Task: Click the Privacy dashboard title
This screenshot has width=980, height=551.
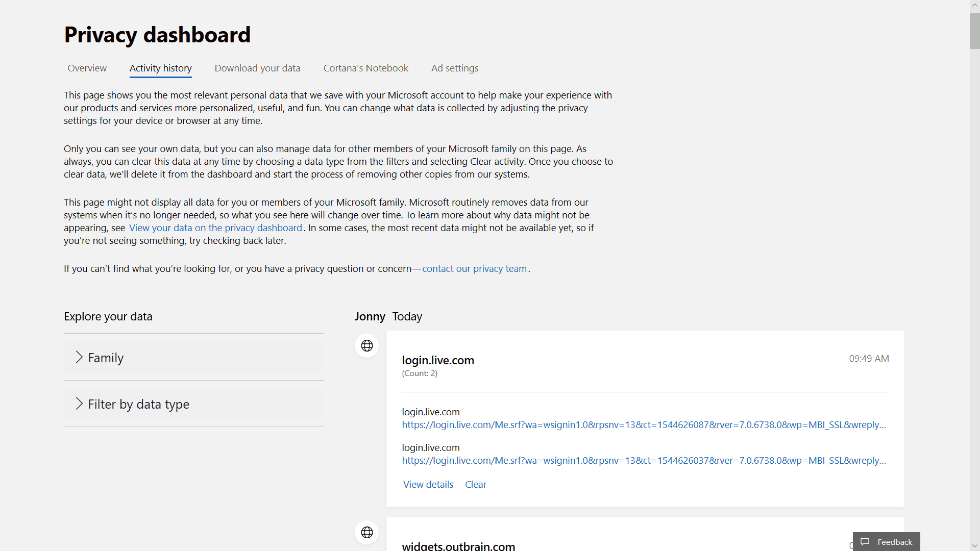Action: pos(157,35)
